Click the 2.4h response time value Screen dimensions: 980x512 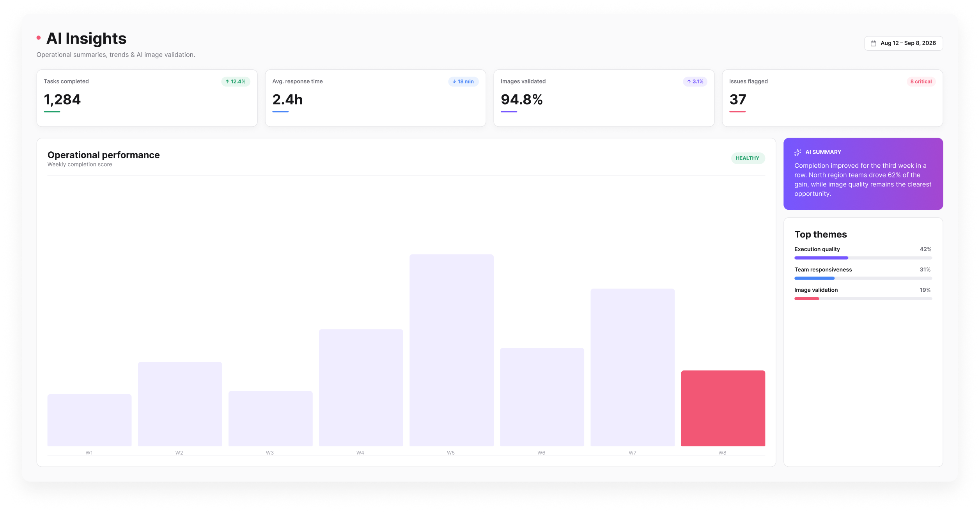pyautogui.click(x=287, y=100)
